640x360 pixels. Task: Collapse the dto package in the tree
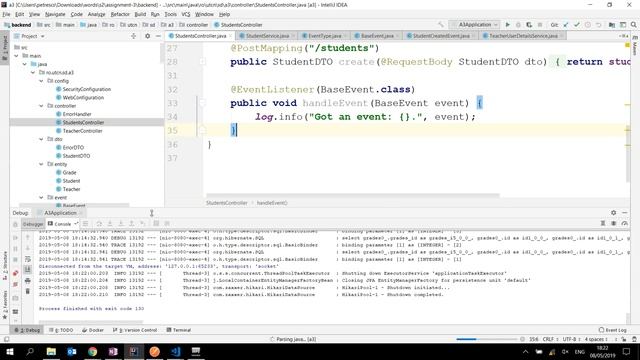click(x=41, y=139)
